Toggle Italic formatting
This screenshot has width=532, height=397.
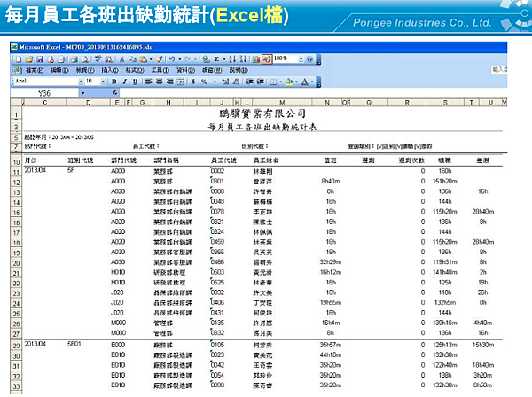point(124,82)
